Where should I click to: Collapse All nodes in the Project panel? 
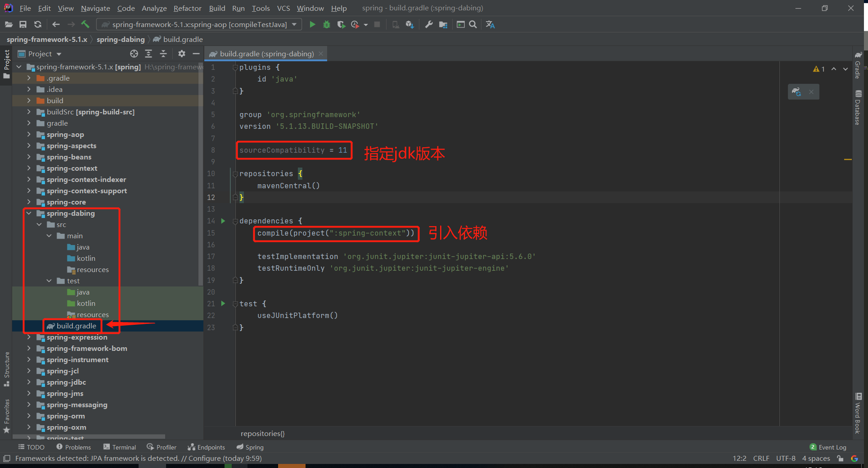[x=163, y=54]
